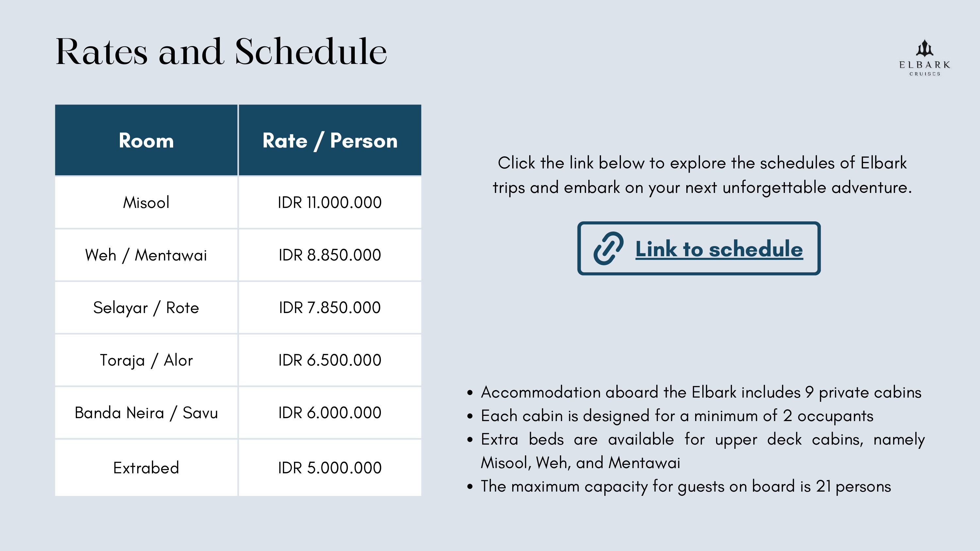Click the IDR 11.000.000 rate cell

tap(330, 202)
